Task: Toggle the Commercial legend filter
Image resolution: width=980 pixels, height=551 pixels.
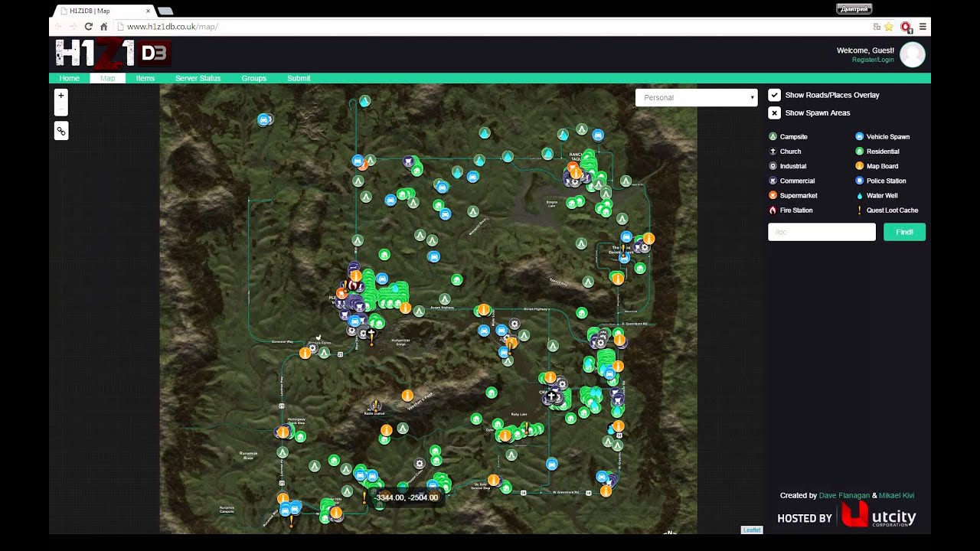Action: pyautogui.click(x=792, y=181)
